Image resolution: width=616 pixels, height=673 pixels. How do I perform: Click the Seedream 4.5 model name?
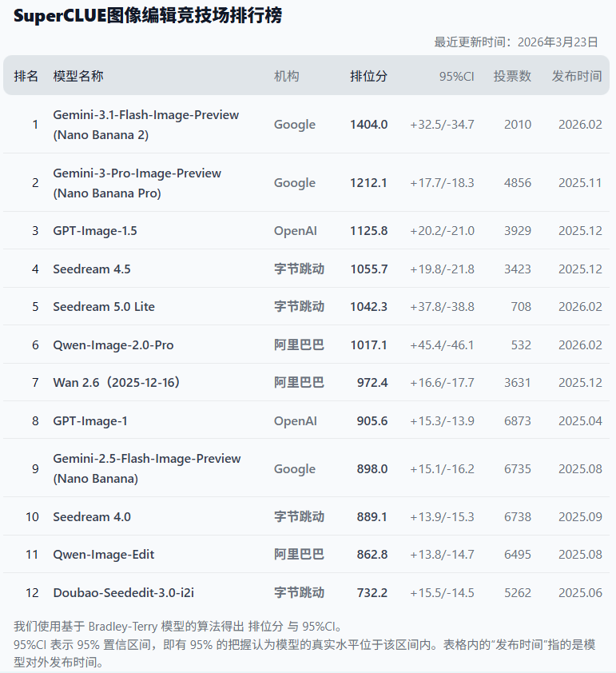pos(92,269)
